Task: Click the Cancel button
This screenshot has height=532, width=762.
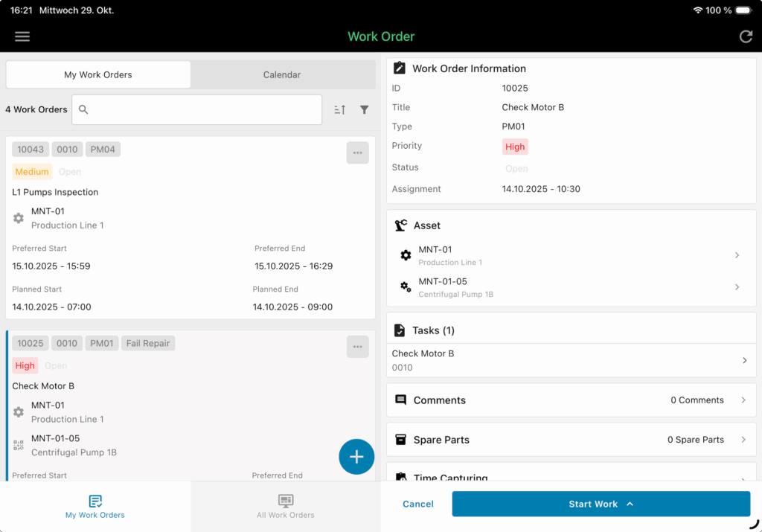Action: point(417,504)
